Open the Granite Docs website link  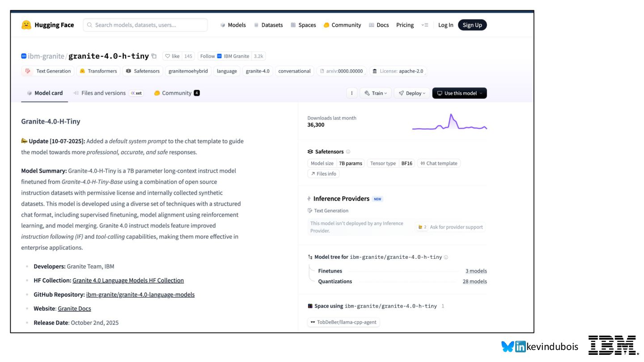(74, 308)
